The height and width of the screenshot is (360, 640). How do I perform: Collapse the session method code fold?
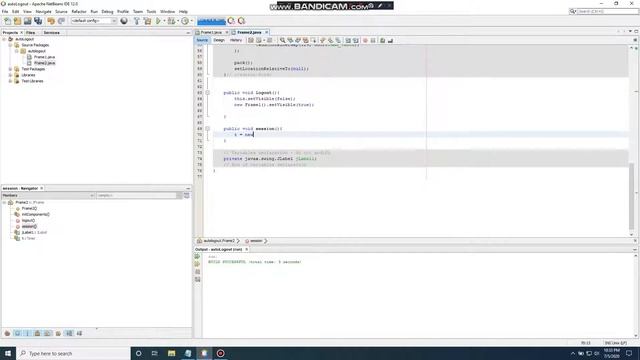207,129
